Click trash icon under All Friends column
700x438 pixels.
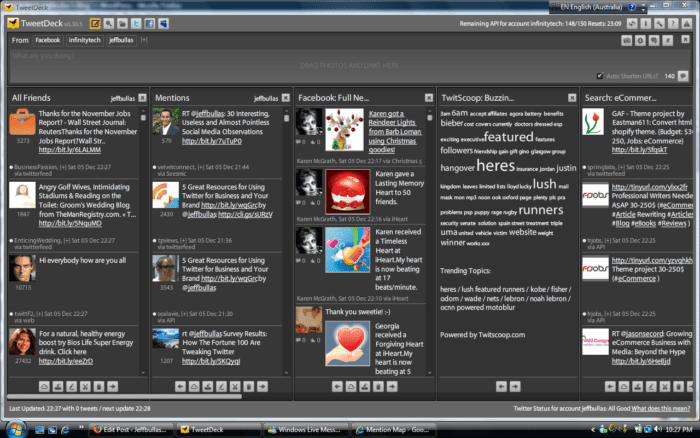point(99,386)
